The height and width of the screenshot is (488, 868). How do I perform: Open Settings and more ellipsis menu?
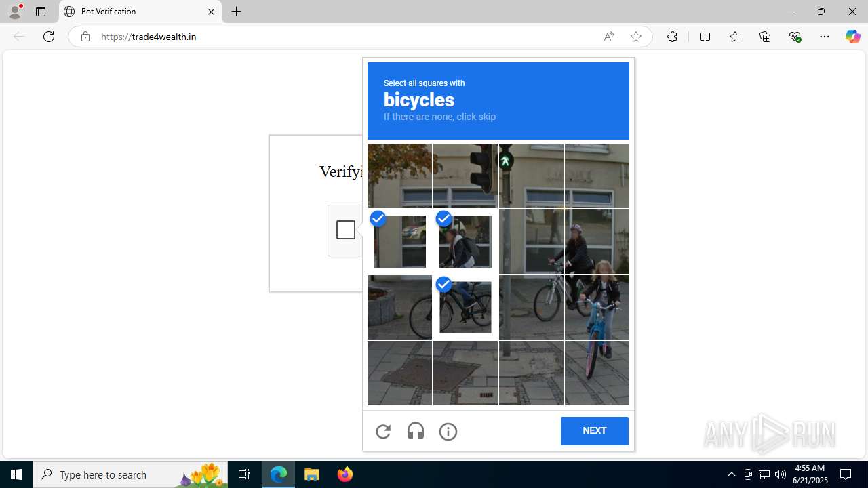(825, 37)
